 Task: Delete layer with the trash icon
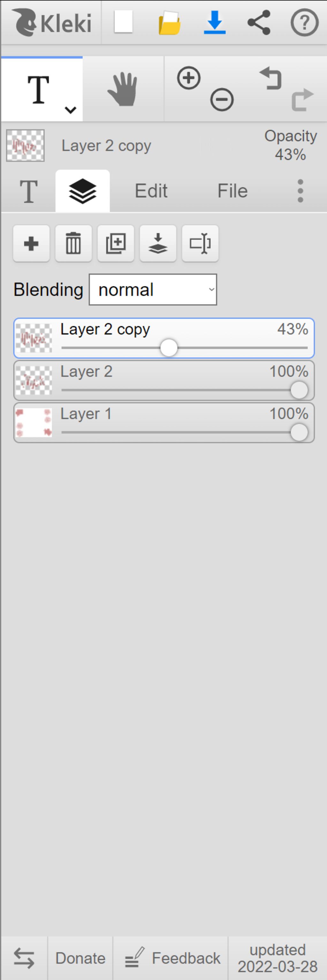73,244
